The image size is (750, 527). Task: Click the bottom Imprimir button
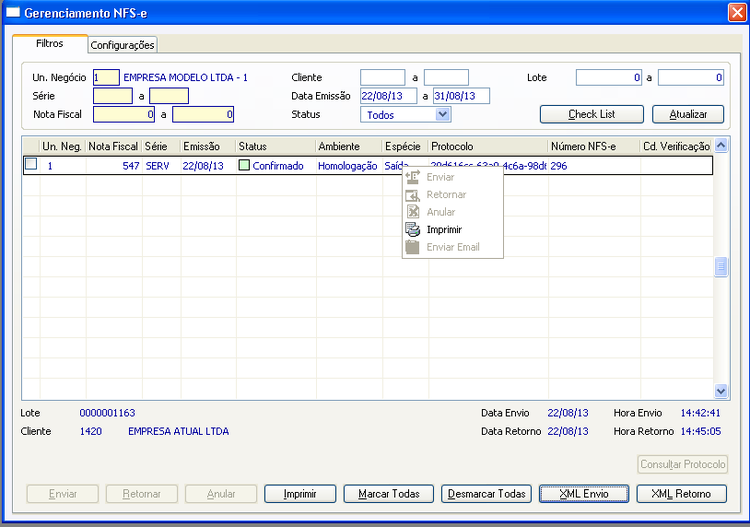[x=300, y=494]
